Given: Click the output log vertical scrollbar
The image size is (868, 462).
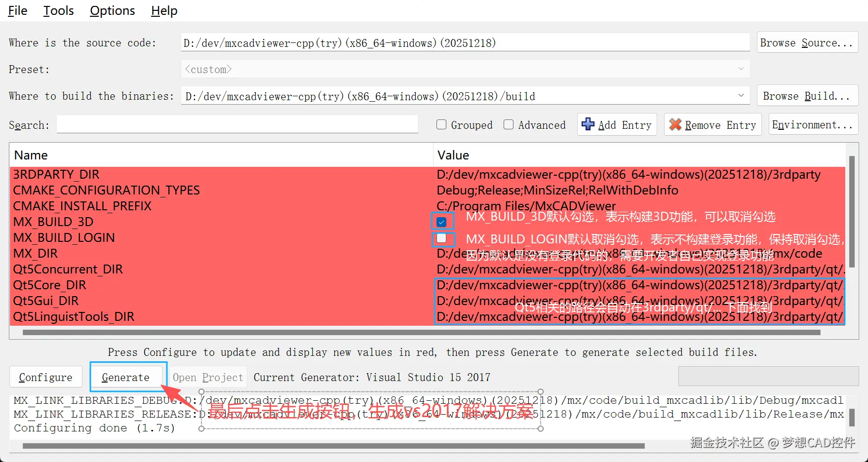Looking at the screenshot, I should 852,417.
